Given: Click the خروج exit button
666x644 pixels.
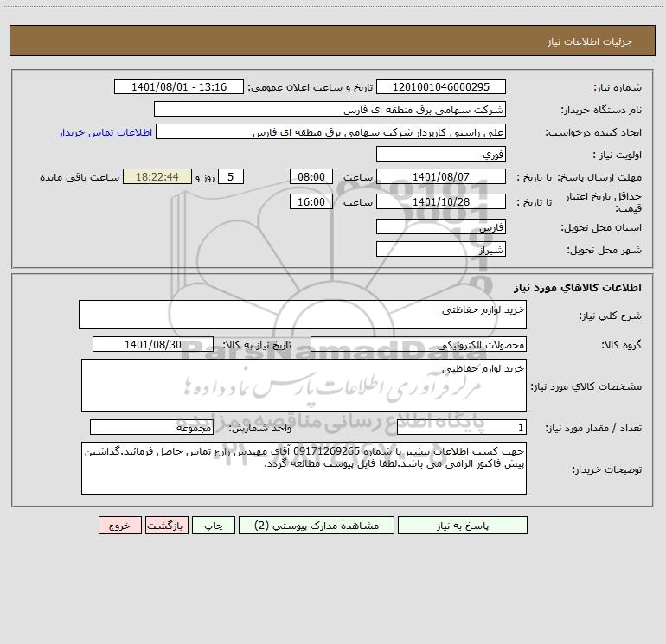Looking at the screenshot, I should tap(119, 526).
